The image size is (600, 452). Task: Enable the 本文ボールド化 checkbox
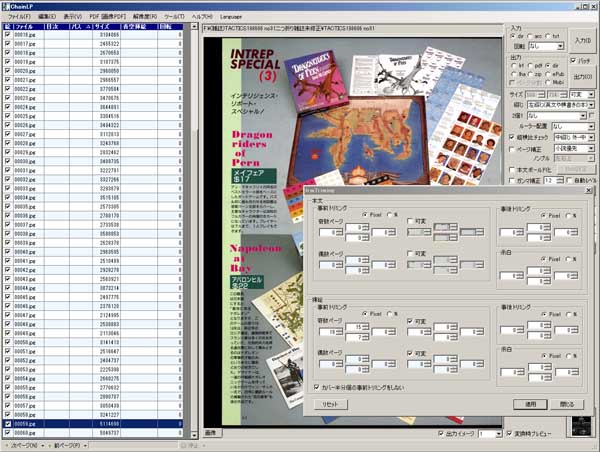pos(512,170)
